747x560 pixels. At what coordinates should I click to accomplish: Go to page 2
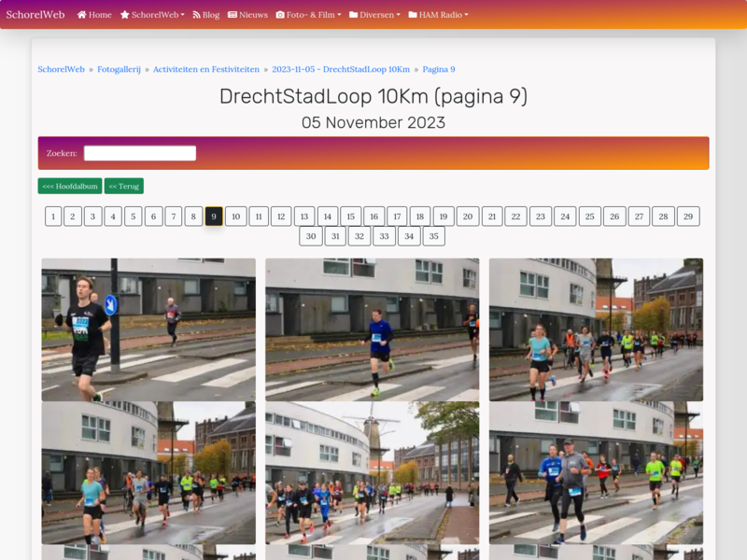coord(73,217)
